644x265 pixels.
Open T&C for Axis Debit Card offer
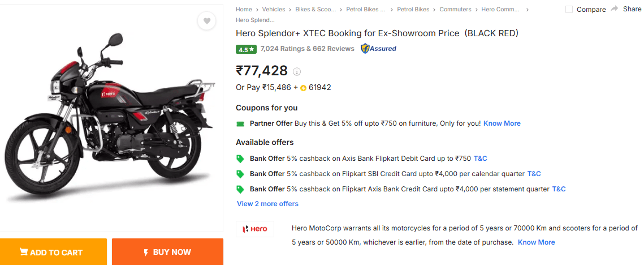[x=480, y=159]
